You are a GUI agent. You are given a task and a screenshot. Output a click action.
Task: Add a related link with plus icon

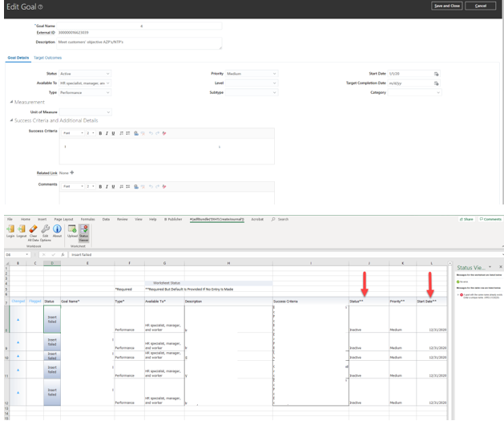pyautogui.click(x=72, y=172)
